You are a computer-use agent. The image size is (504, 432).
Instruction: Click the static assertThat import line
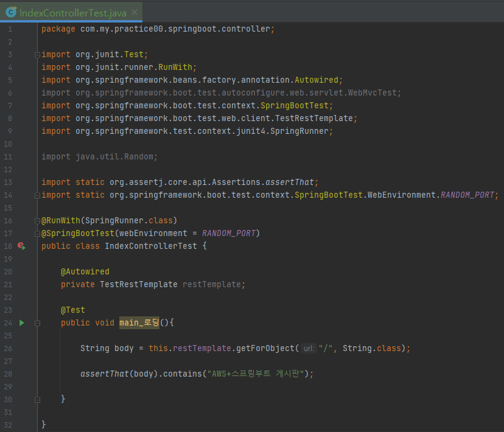click(180, 182)
